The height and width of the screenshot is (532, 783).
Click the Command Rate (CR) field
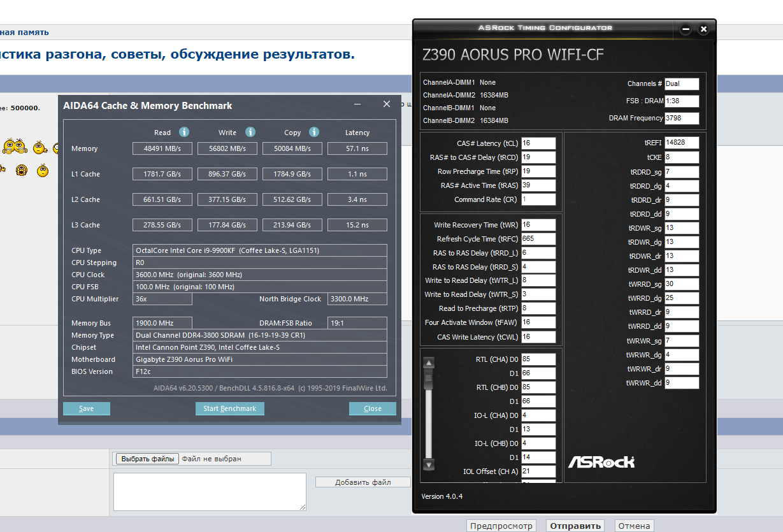[538, 199]
